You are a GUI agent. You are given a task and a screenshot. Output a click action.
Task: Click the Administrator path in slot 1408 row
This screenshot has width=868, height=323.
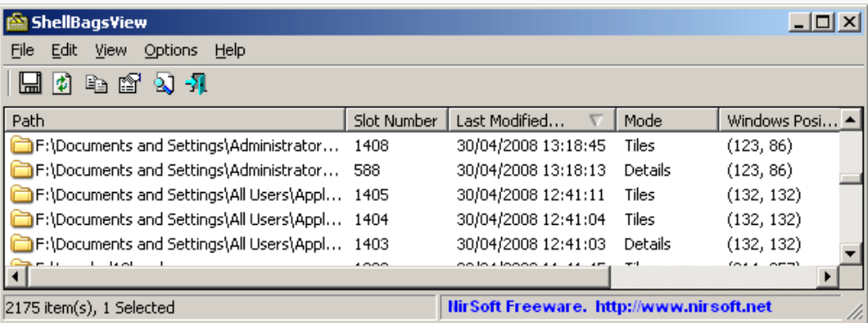(x=188, y=146)
